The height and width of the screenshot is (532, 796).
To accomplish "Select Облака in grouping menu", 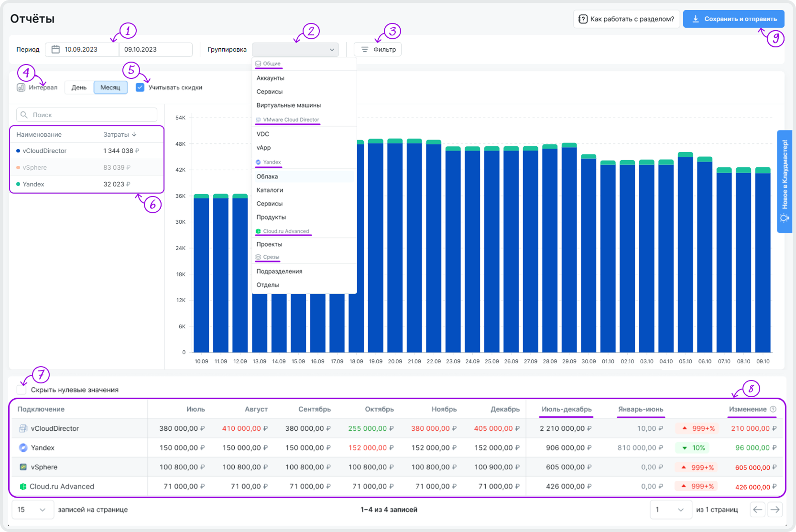I will point(267,176).
